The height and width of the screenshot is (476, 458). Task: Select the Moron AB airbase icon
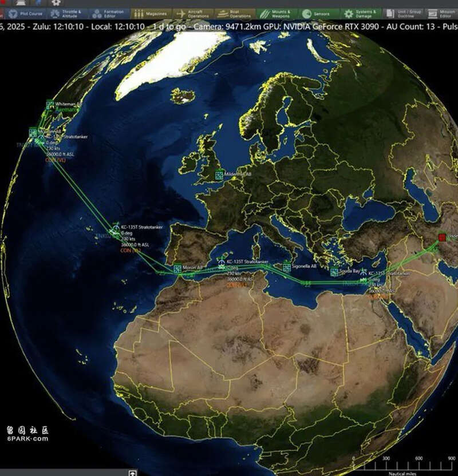pos(177,269)
